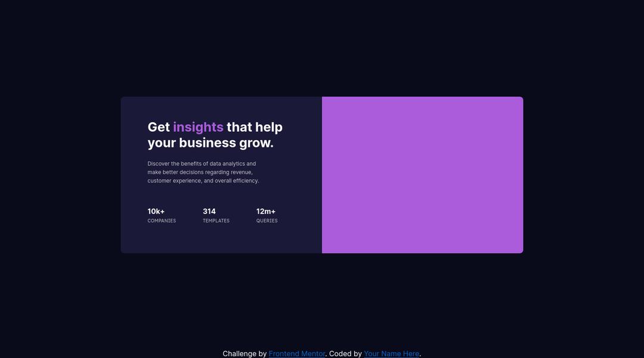Image resolution: width=644 pixels, height=358 pixels.
Task: Click the "Discover the benefits" paragraph line
Action: coord(202,163)
